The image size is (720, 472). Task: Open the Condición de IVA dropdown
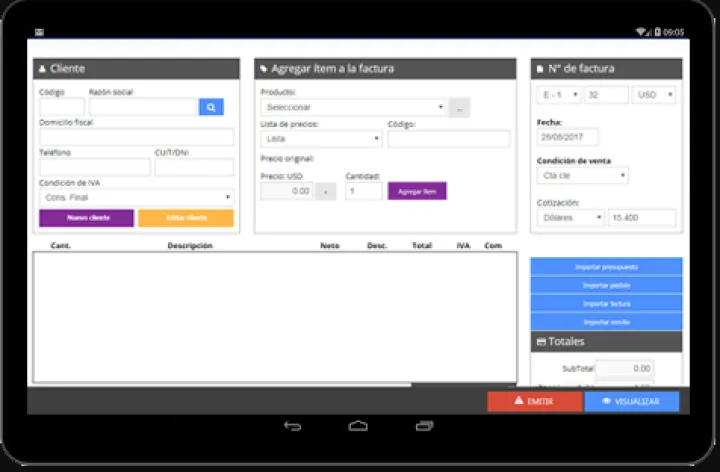pos(136,197)
